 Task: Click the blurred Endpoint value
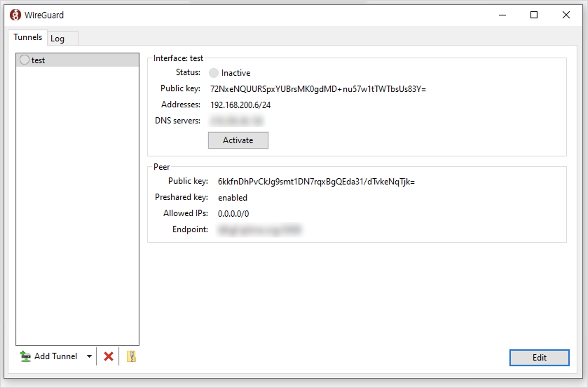tap(259, 230)
